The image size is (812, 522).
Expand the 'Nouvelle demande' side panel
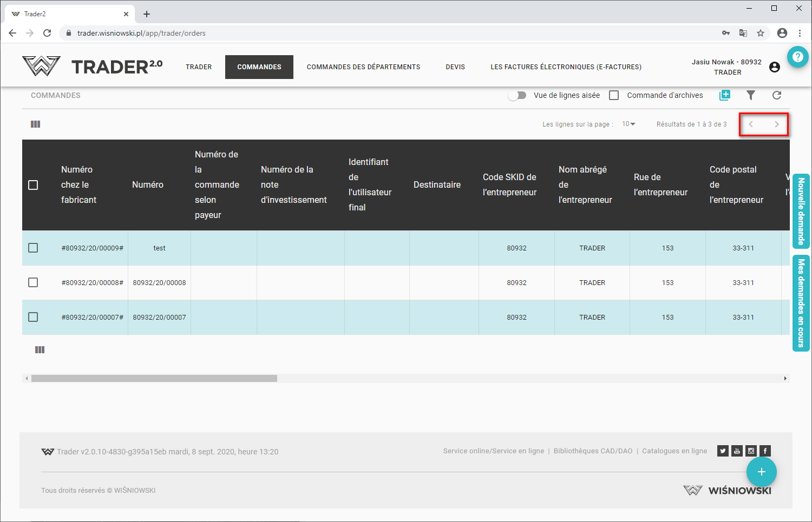(x=801, y=211)
